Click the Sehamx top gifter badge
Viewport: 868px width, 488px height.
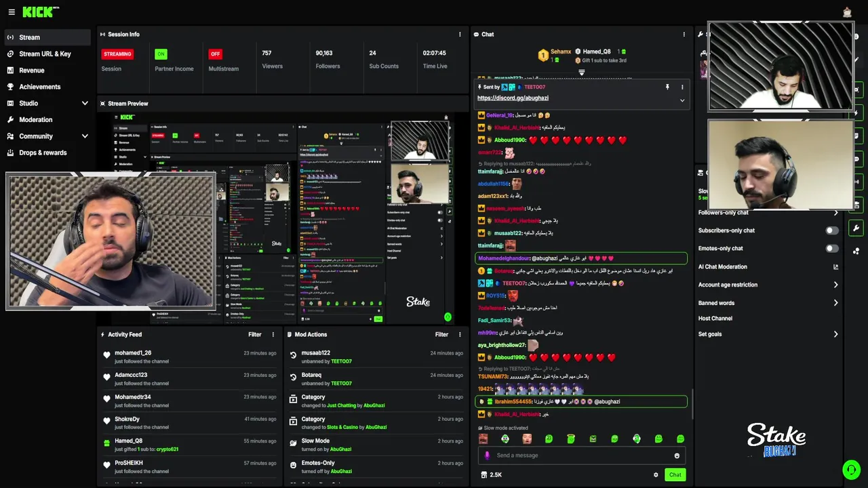tap(542, 55)
